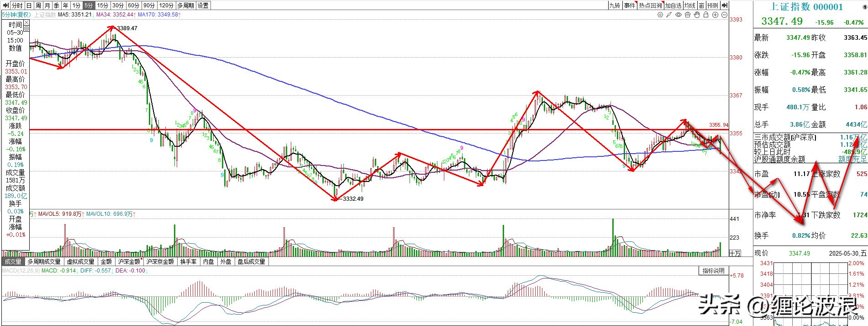
Task: Click the MA170: 3349.58 indicator value
Action: coord(159,15)
